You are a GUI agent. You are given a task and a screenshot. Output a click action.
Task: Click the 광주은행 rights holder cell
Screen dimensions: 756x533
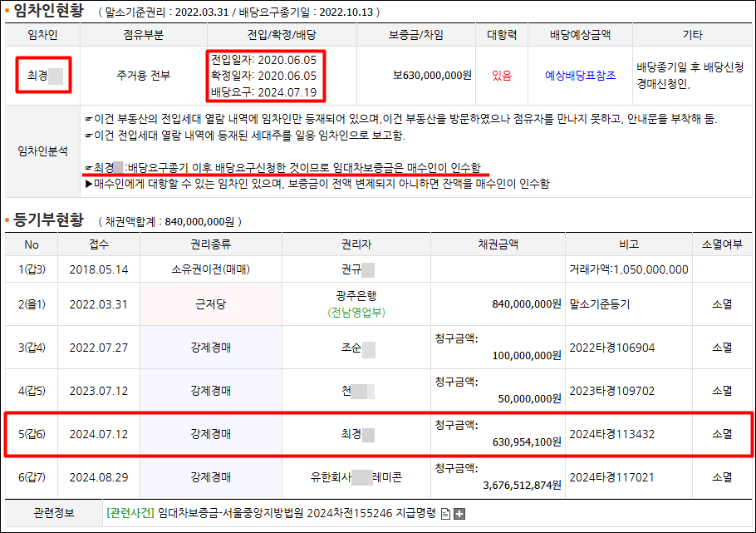click(356, 297)
